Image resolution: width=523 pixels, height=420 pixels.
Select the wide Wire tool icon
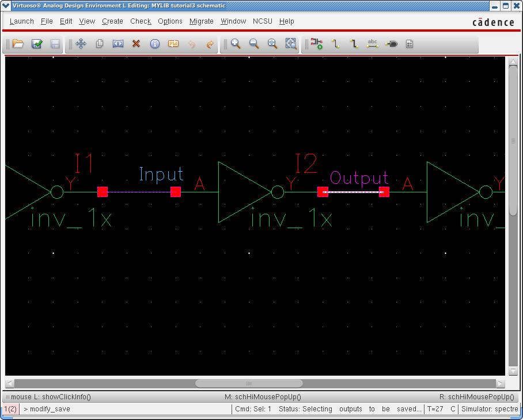point(354,44)
